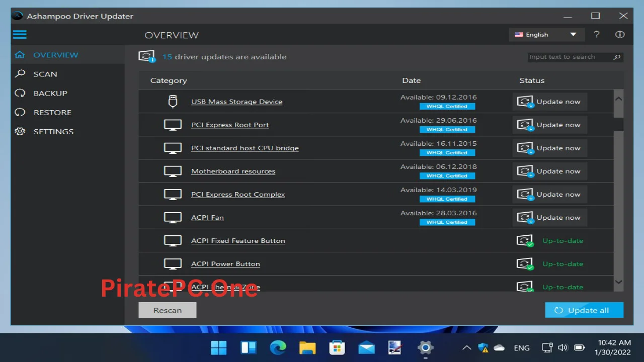Click WHQL Certified badge for ACPI Fan
644x362 pixels.
click(447, 222)
